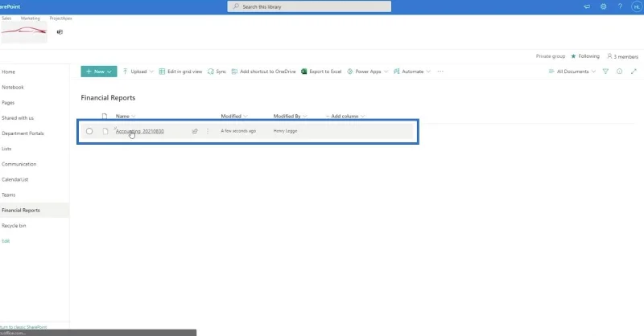Open Communication in the sidebar

pyautogui.click(x=19, y=164)
